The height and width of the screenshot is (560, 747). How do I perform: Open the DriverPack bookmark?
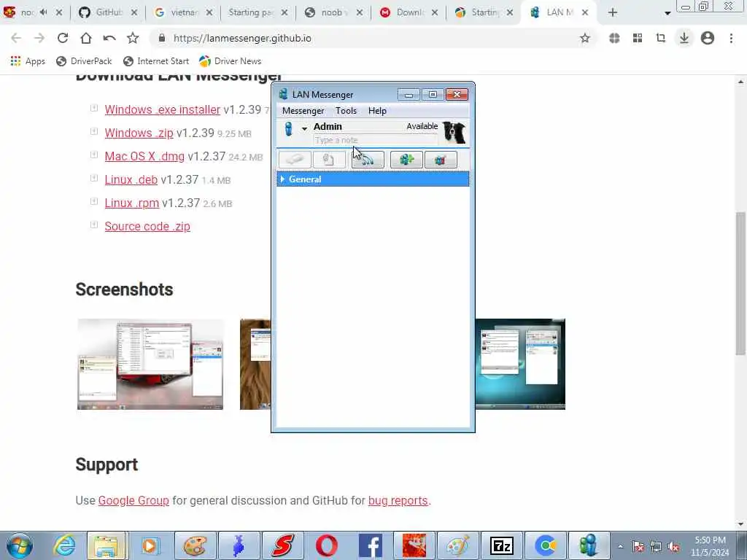click(x=84, y=61)
